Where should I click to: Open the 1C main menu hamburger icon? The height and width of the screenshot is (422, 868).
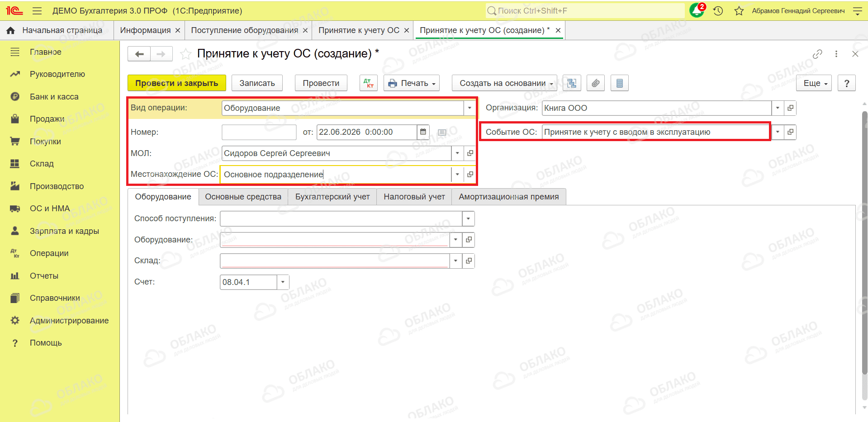pos(37,11)
